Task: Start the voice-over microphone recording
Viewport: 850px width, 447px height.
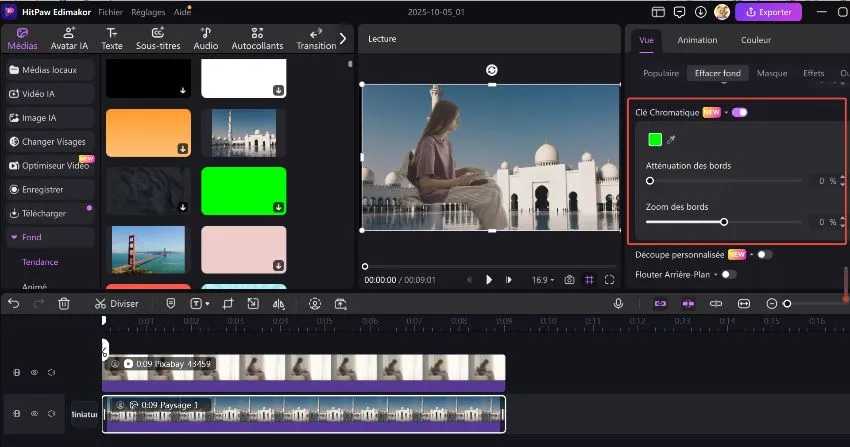Action: (x=619, y=303)
